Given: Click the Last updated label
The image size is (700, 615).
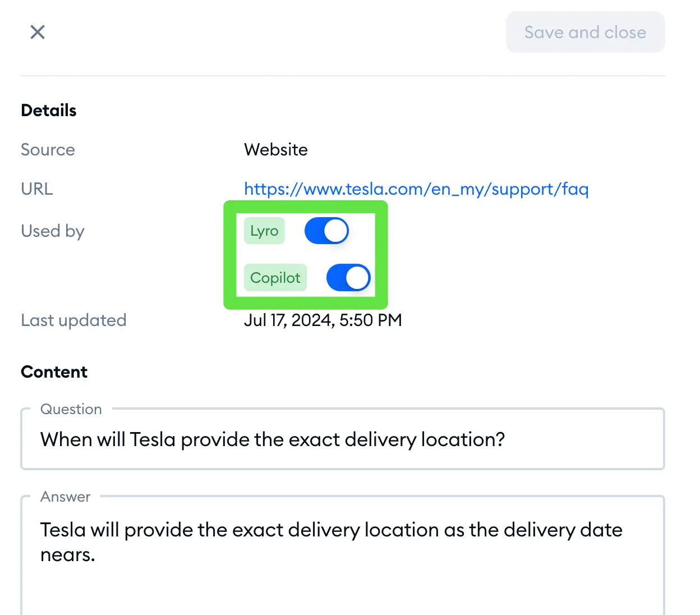Looking at the screenshot, I should 73,320.
